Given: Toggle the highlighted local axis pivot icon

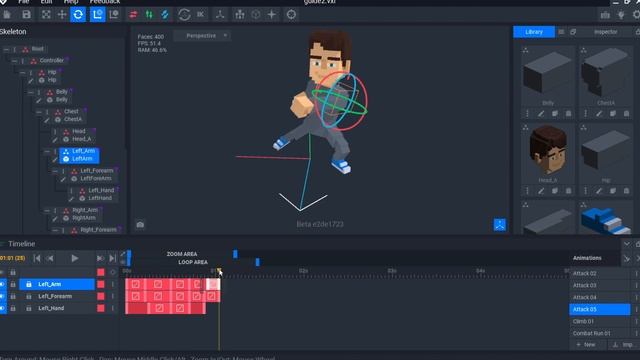Looking at the screenshot, I should 98,15.
